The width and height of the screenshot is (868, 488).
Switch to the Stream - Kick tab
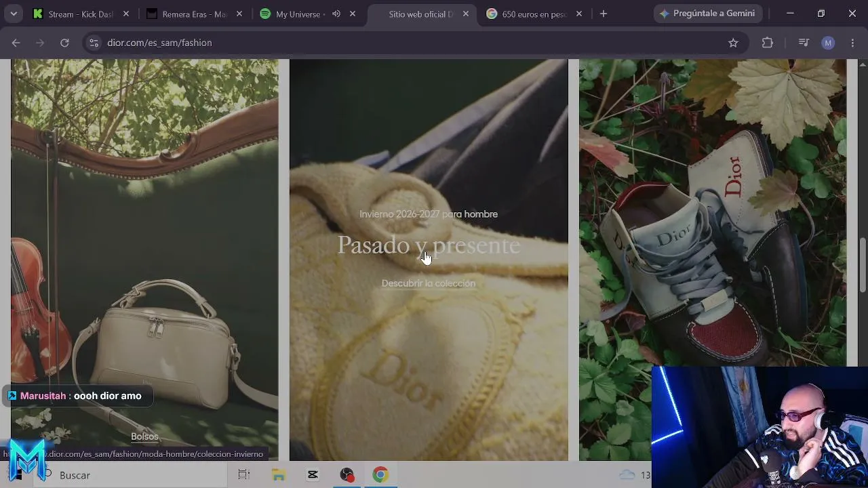81,14
